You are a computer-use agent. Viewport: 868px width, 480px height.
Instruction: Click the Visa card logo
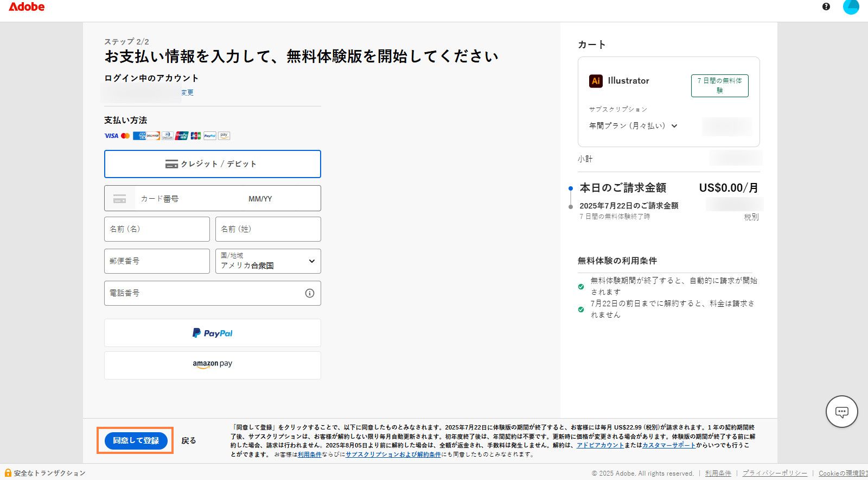pos(111,136)
